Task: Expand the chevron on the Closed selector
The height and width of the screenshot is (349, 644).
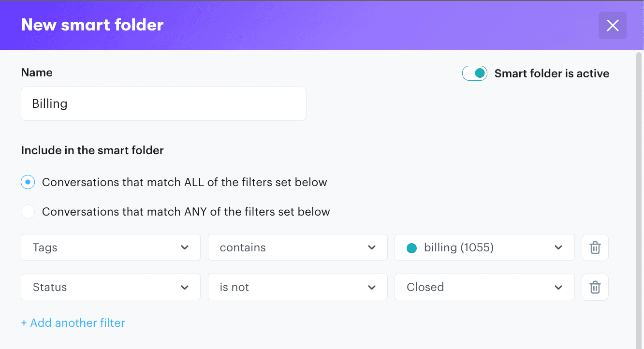Action: 558,287
